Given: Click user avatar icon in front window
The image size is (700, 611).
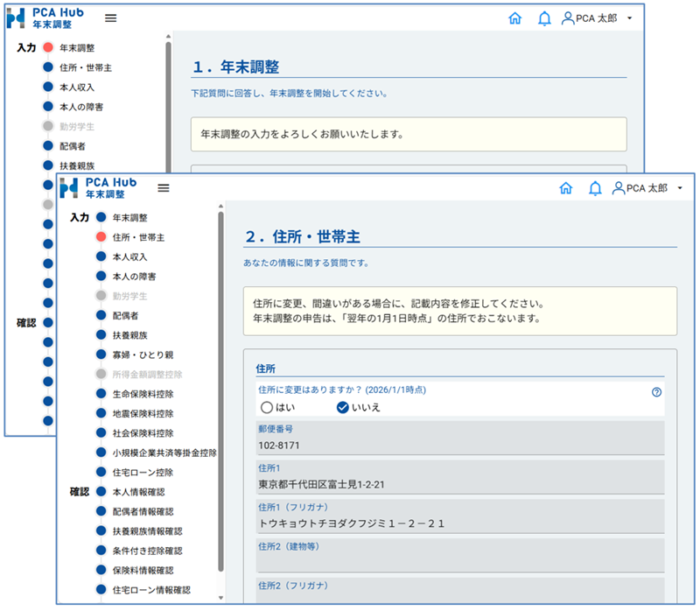Looking at the screenshot, I should coord(619,188).
